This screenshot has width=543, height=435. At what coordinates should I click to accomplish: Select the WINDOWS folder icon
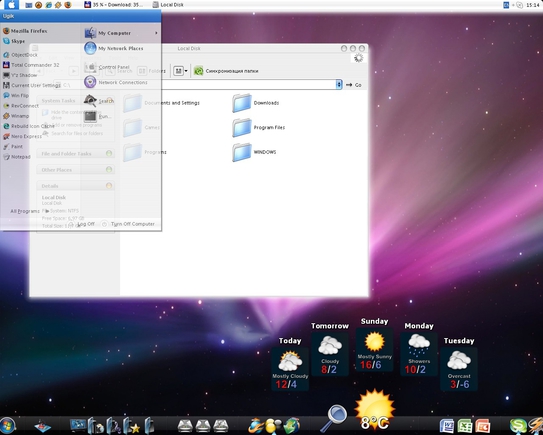coord(242,152)
